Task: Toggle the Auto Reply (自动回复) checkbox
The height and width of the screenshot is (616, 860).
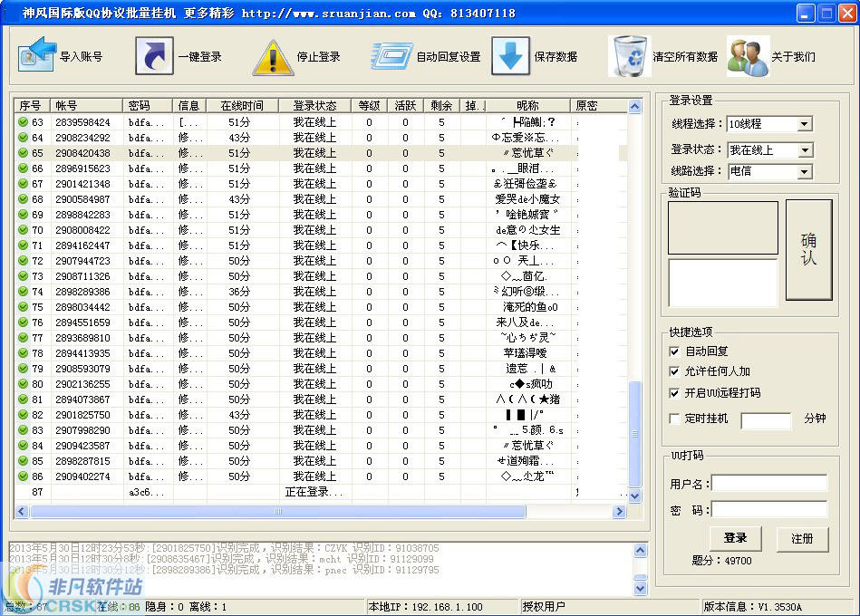Action: tap(674, 351)
